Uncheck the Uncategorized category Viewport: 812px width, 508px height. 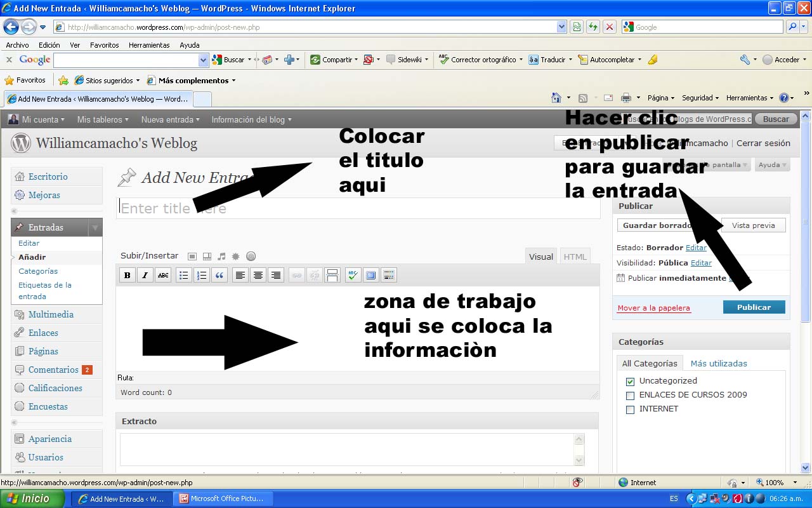pyautogui.click(x=630, y=382)
